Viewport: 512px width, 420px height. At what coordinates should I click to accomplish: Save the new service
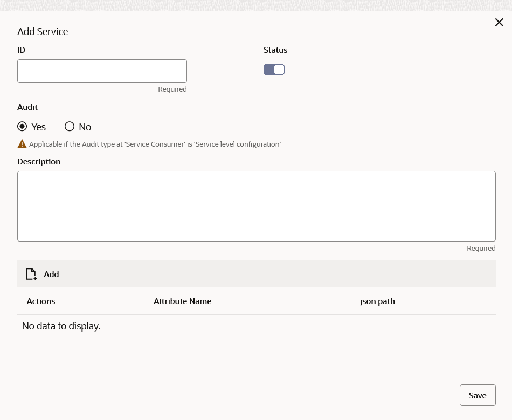(x=477, y=395)
